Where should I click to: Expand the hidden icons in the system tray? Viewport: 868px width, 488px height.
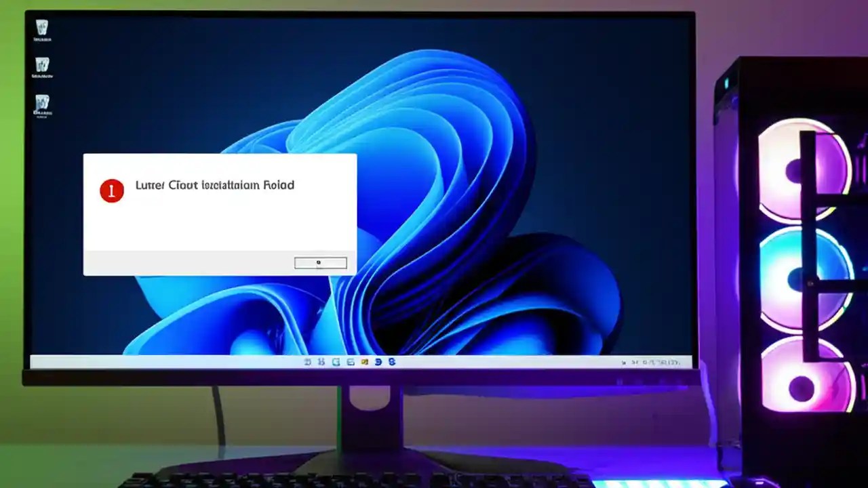pos(624,361)
